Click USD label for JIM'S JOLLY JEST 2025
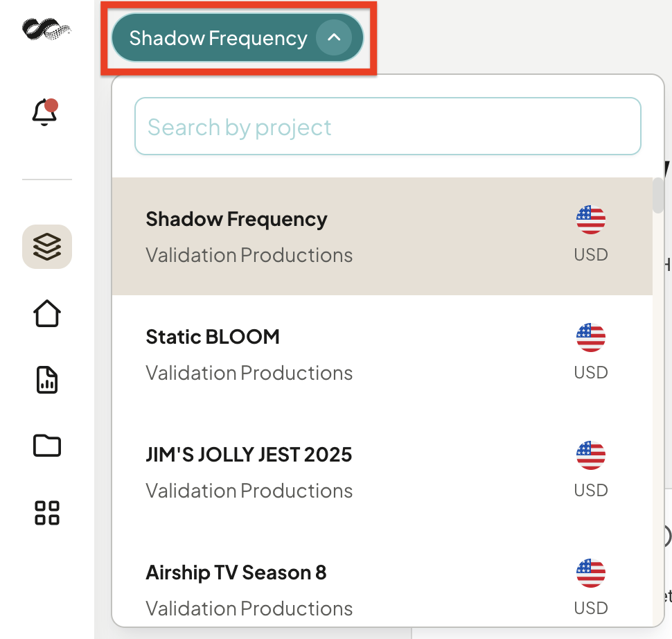The height and width of the screenshot is (639, 672). coord(590,490)
